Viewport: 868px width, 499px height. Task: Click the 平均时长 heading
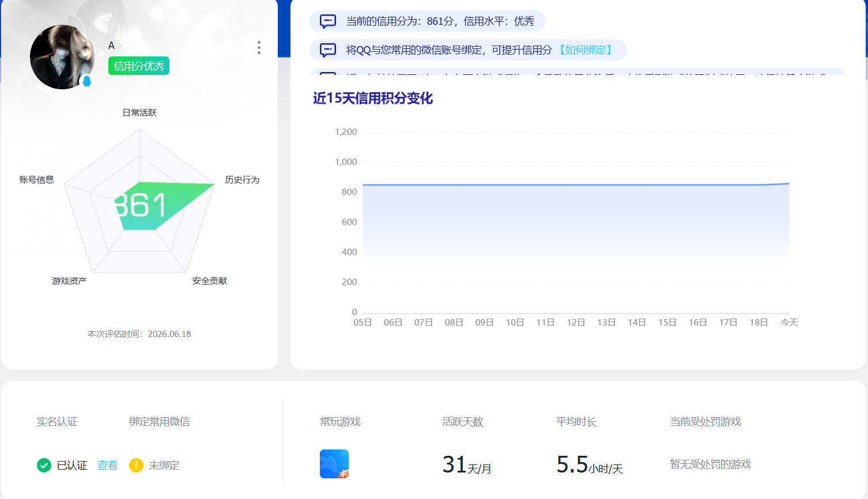(576, 422)
